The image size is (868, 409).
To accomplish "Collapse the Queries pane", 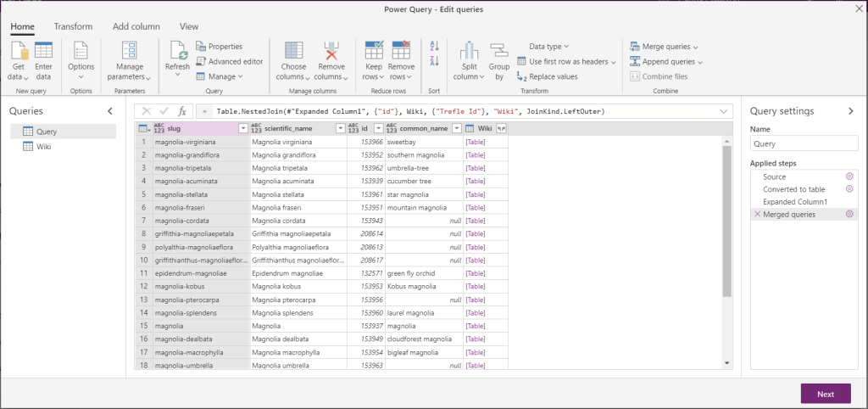I will (109, 111).
